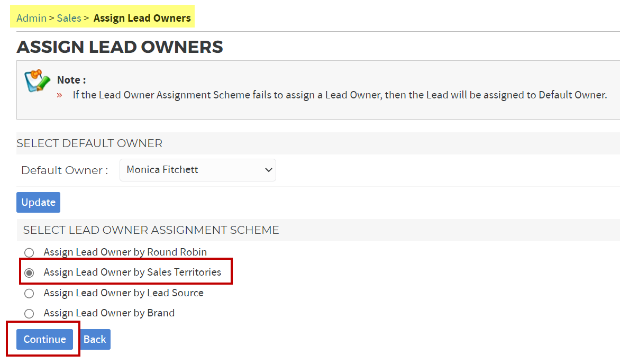Click the Continue button
This screenshot has width=620, height=364.
tap(44, 339)
